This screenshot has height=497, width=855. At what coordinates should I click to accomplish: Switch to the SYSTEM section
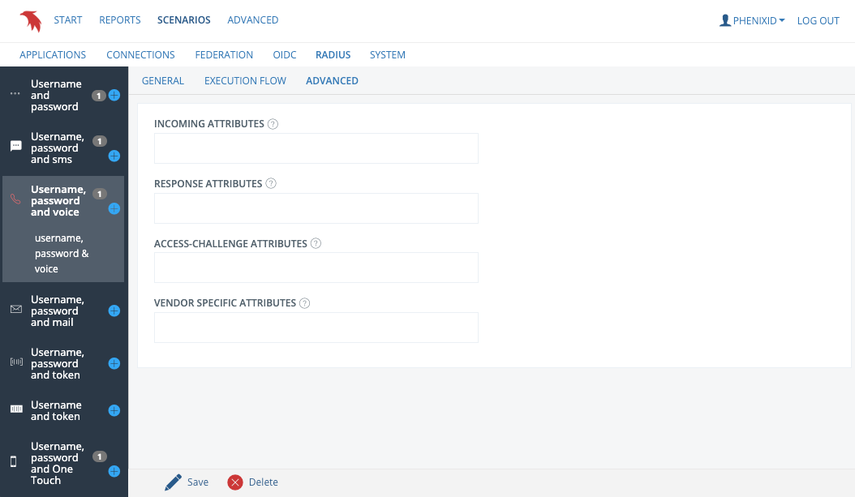click(387, 55)
